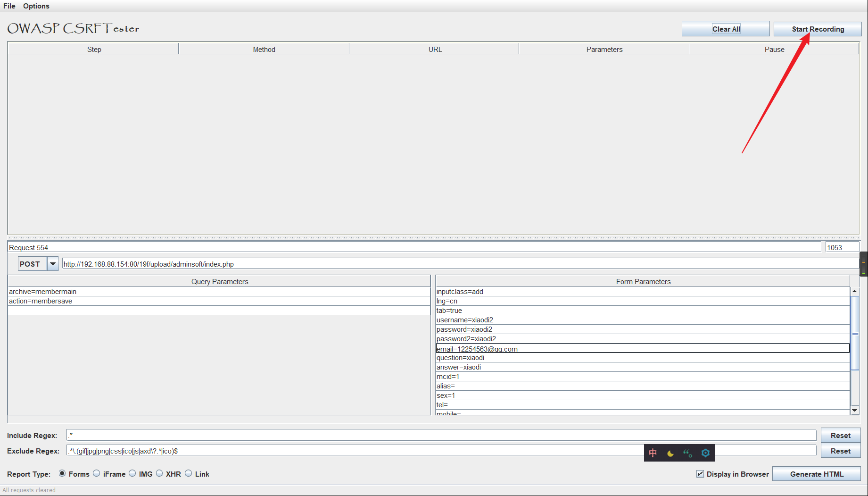Viewport: 868px width, 496px height.
Task: Click the 中 language icon on the input toolbar
Action: (x=653, y=453)
